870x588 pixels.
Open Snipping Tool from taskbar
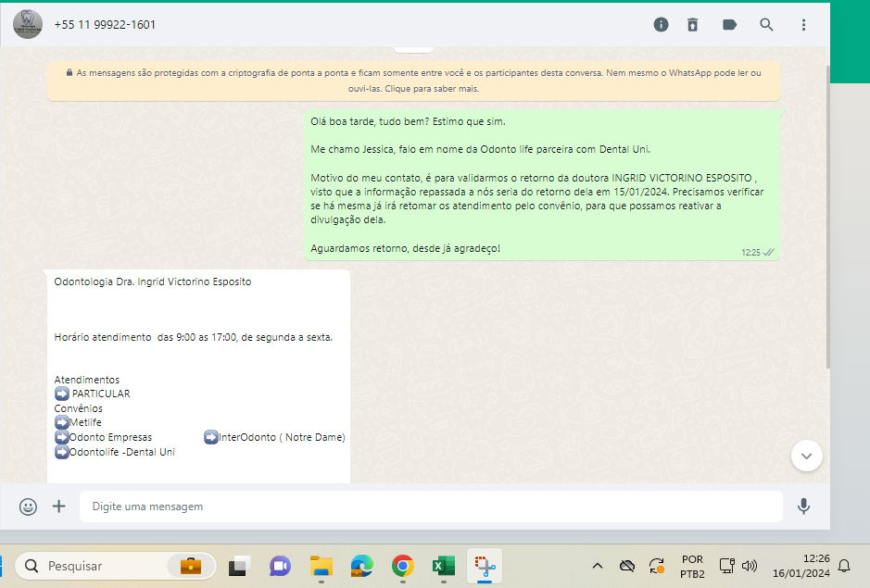tap(485, 566)
